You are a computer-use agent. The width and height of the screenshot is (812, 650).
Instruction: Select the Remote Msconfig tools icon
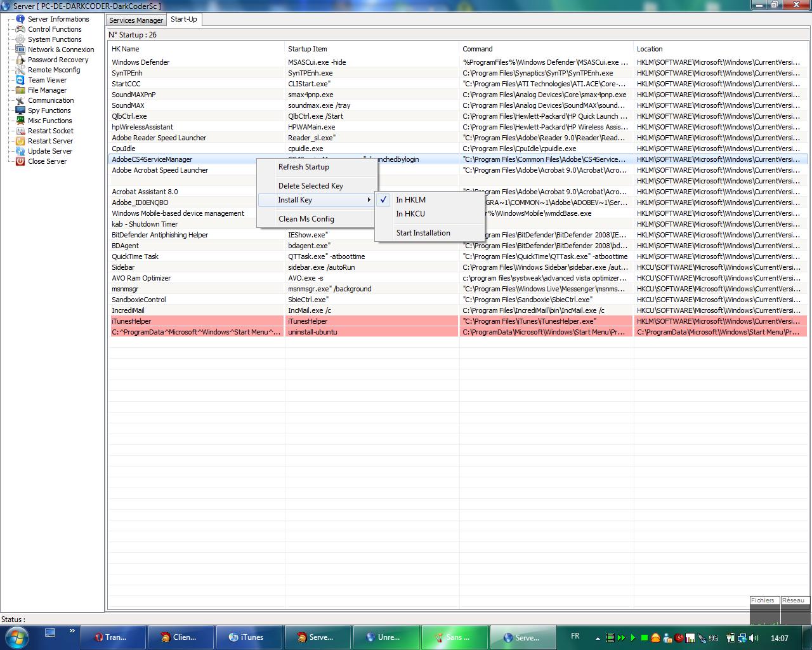click(x=20, y=70)
